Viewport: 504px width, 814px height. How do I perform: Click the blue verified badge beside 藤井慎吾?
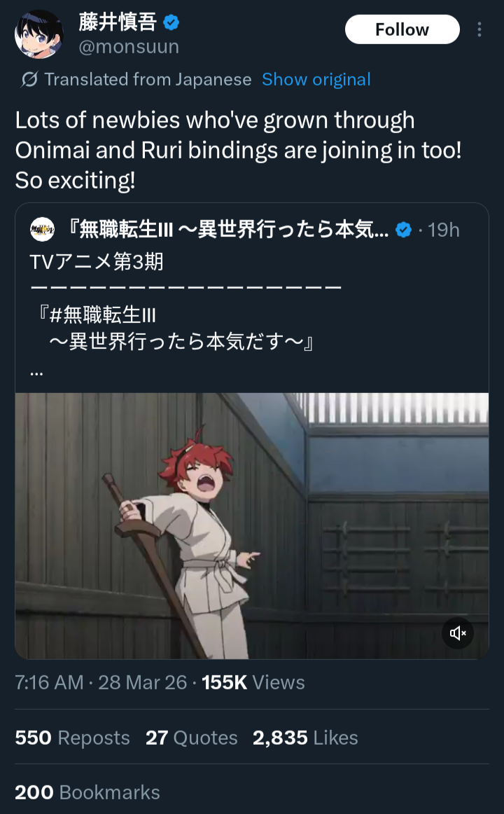pyautogui.click(x=171, y=22)
